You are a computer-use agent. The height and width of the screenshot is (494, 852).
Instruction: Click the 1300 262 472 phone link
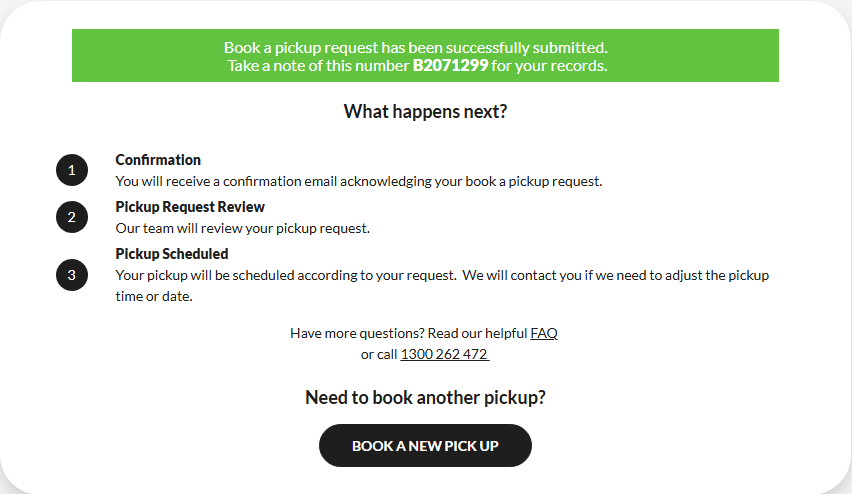(x=444, y=354)
